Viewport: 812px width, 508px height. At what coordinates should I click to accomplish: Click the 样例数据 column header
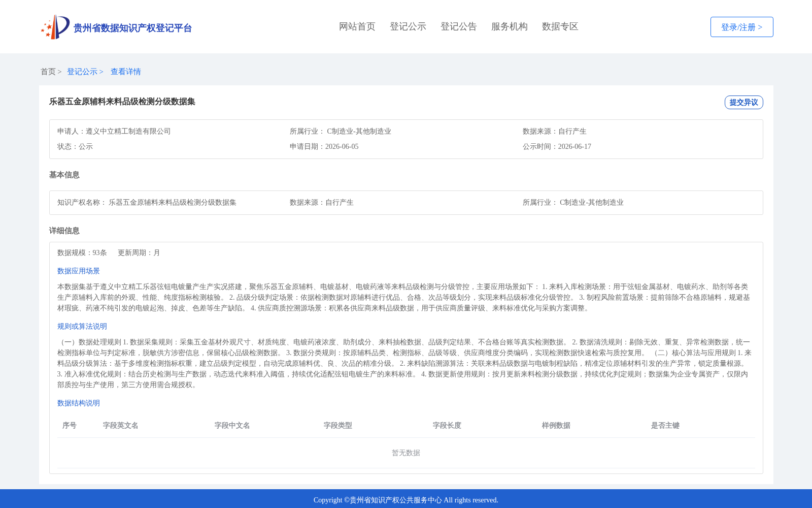[x=556, y=425]
